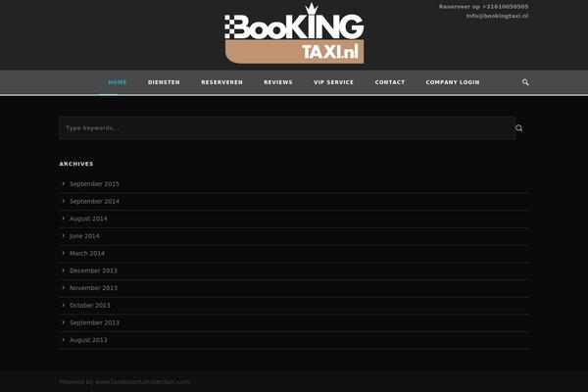This screenshot has height=392, width=588.
Task: Open the March 2014 archive
Action: [87, 253]
